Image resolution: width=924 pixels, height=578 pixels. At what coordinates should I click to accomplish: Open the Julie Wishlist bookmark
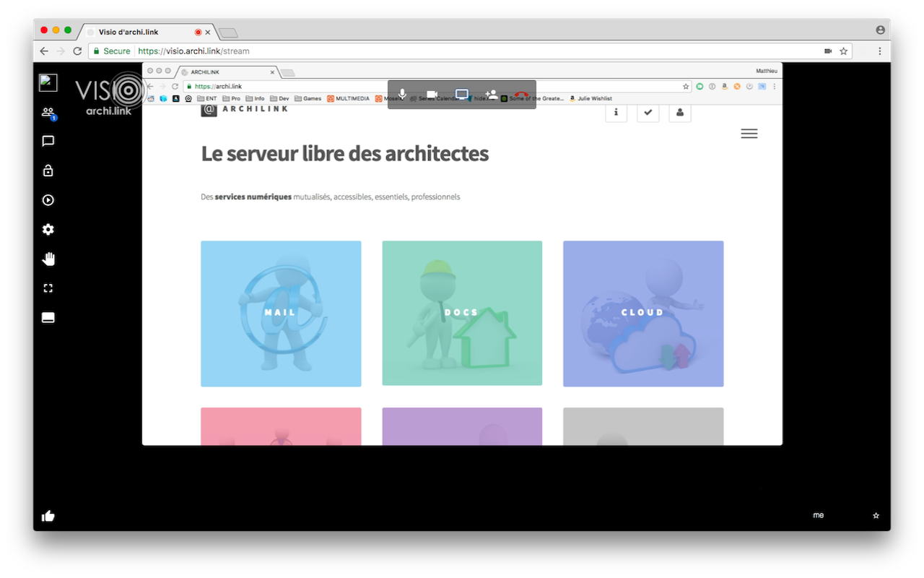coord(590,98)
